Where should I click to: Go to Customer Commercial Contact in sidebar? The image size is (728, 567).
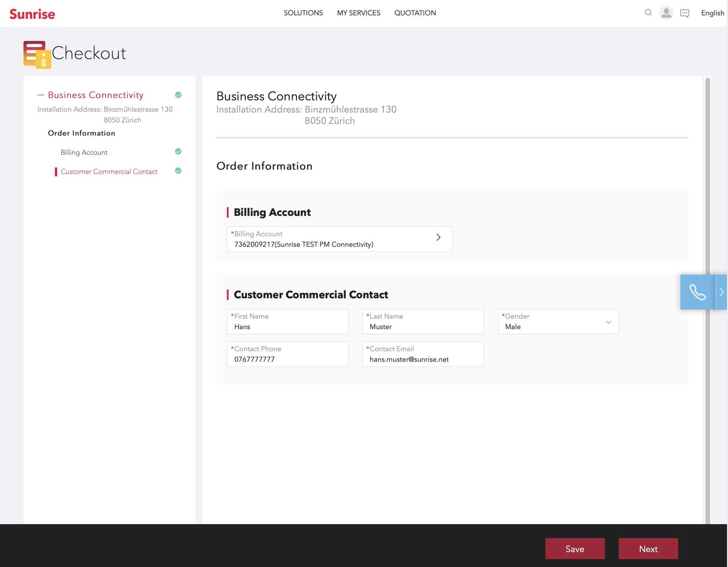point(109,172)
